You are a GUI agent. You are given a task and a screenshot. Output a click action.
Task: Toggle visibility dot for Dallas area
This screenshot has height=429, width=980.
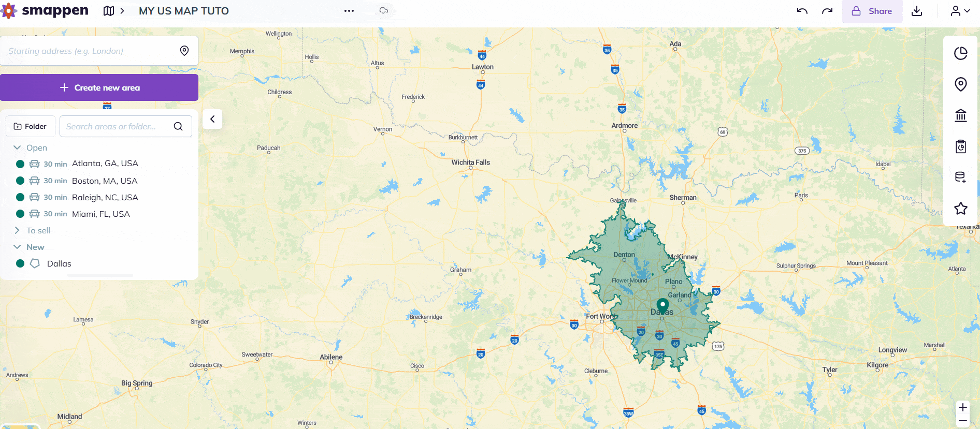20,263
